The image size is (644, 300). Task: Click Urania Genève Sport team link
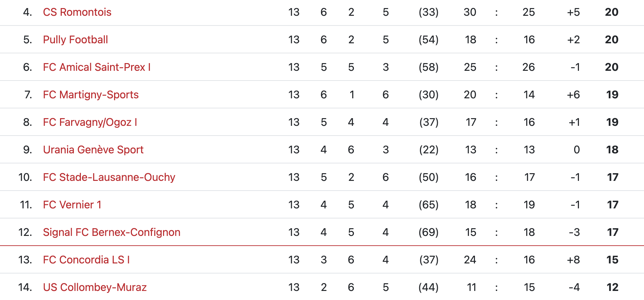93,150
